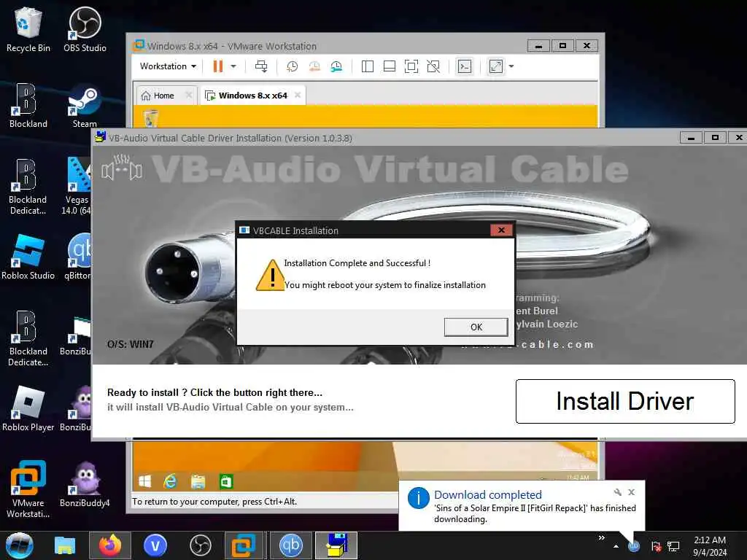Click 'Ready to install ?' instruction text
This screenshot has width=747, height=560.
point(214,392)
